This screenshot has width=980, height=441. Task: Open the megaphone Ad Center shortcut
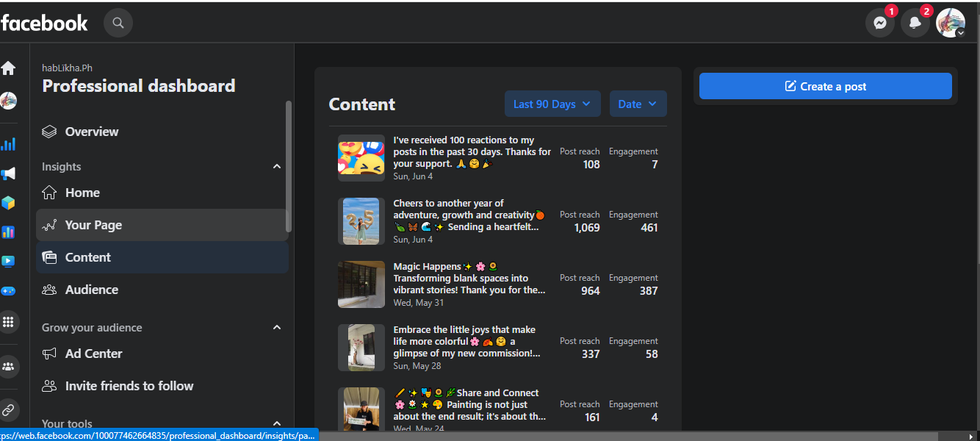(8, 173)
